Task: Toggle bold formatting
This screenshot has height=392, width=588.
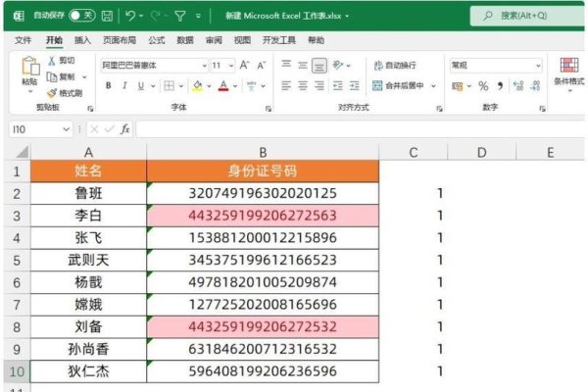Action: tap(109, 85)
